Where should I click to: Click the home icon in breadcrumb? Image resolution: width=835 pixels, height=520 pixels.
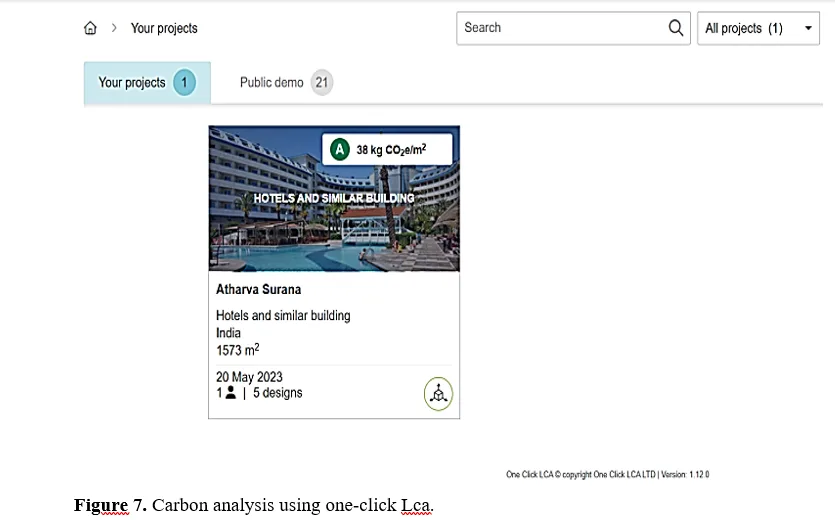tap(91, 28)
